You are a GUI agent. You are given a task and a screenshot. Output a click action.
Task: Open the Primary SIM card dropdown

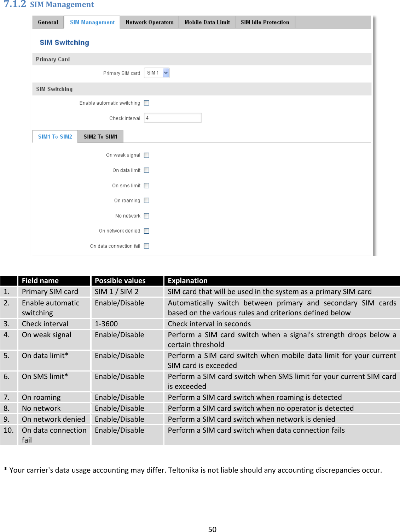coord(156,72)
